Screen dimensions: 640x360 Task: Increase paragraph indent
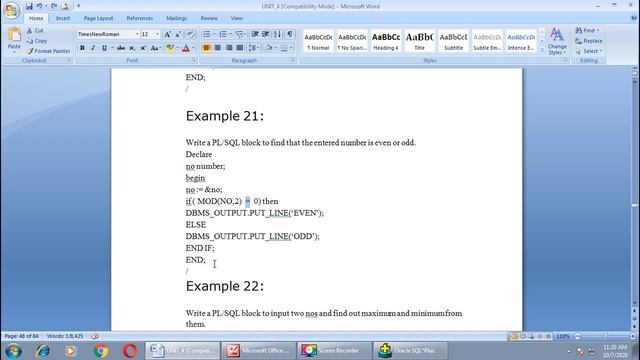coord(266,34)
